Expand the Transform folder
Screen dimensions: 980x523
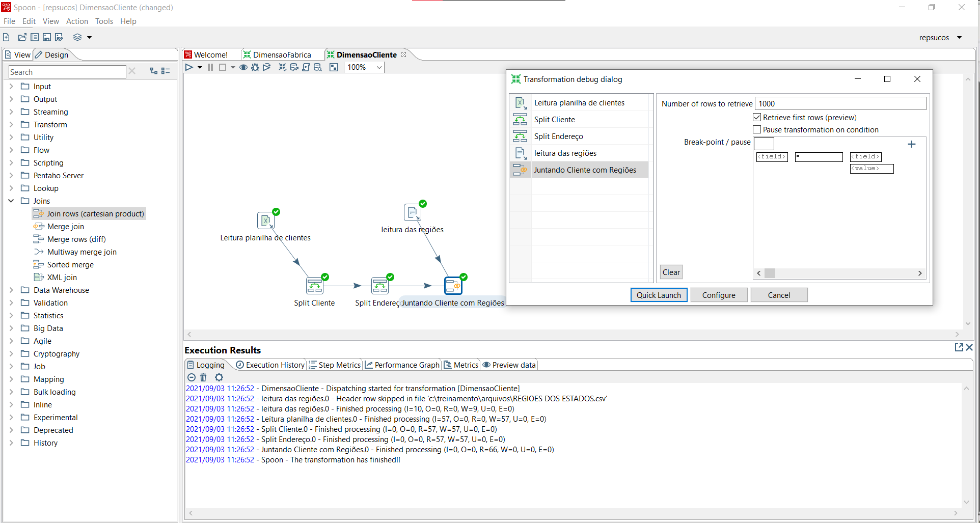11,125
